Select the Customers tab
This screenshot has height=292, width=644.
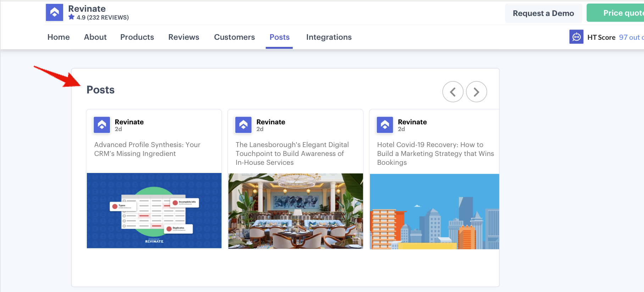pos(234,37)
